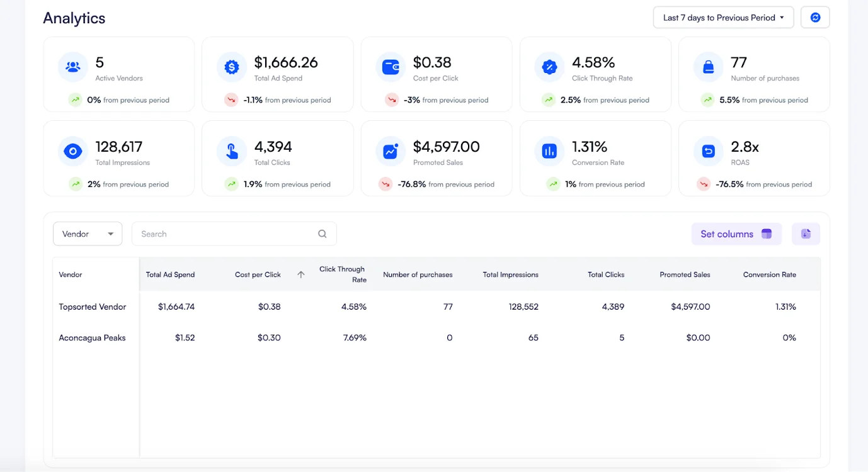868x472 pixels.
Task: Click inside the Search input field
Action: tap(220, 233)
